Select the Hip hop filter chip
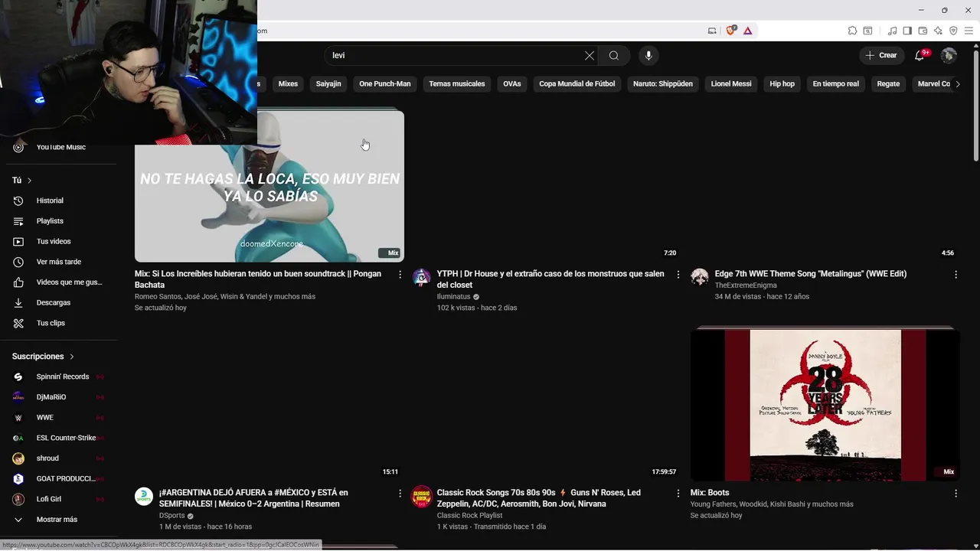 [x=782, y=84]
